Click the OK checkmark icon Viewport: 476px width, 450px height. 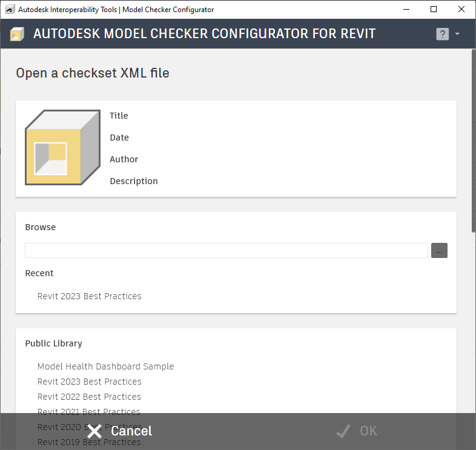343,431
